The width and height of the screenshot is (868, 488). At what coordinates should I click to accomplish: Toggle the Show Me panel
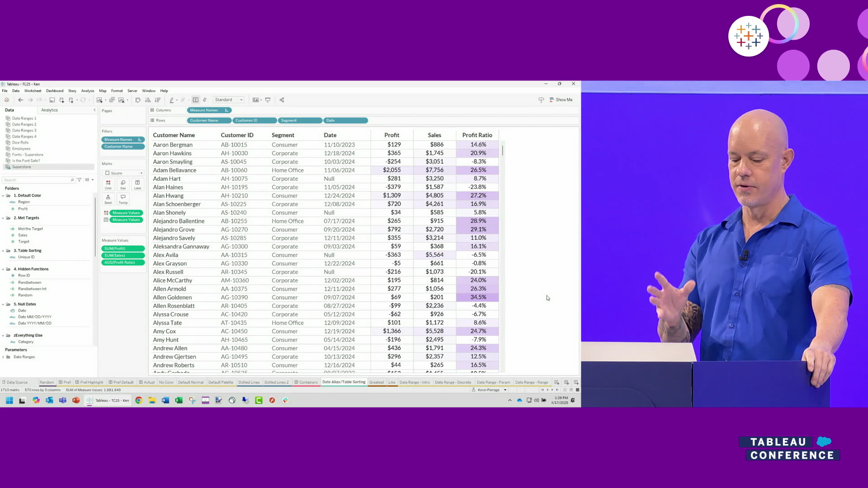[x=561, y=100]
